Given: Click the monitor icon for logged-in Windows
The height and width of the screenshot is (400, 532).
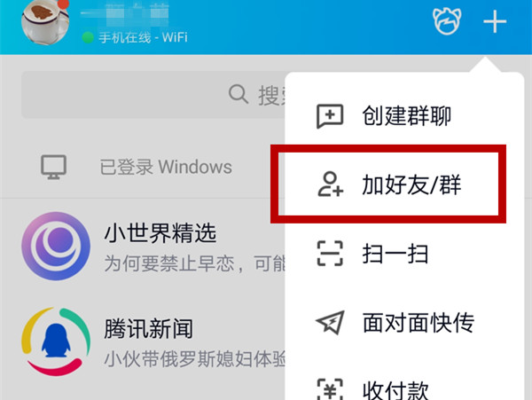Looking at the screenshot, I should point(53,167).
